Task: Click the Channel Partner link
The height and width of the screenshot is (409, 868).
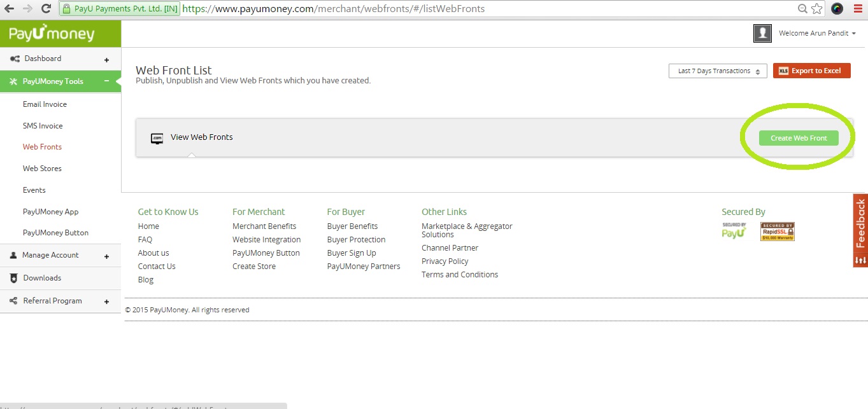Action: 450,248
